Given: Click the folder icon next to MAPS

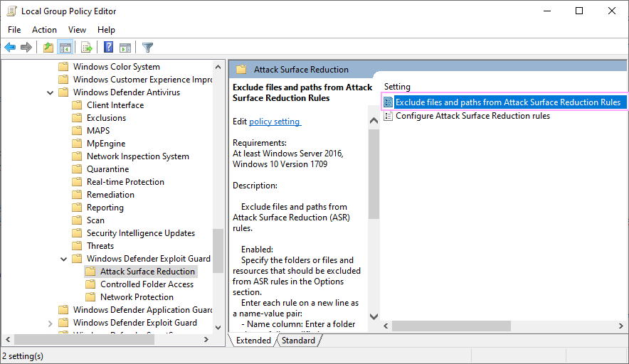Looking at the screenshot, I should [77, 131].
